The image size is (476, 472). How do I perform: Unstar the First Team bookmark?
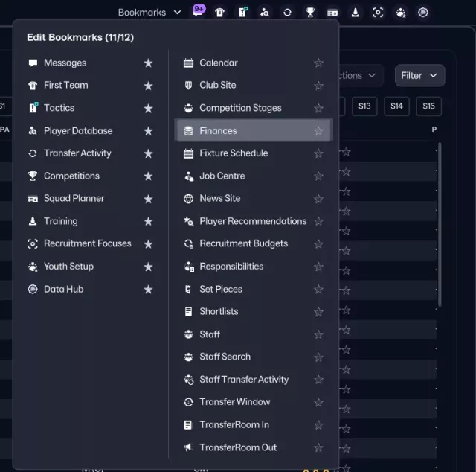[148, 86]
